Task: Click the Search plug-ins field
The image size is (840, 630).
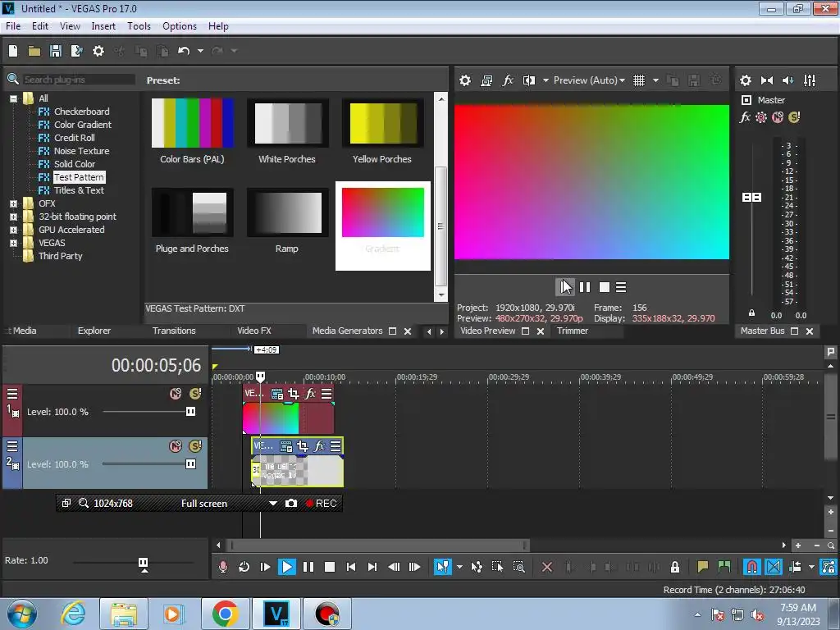Action: [78, 80]
